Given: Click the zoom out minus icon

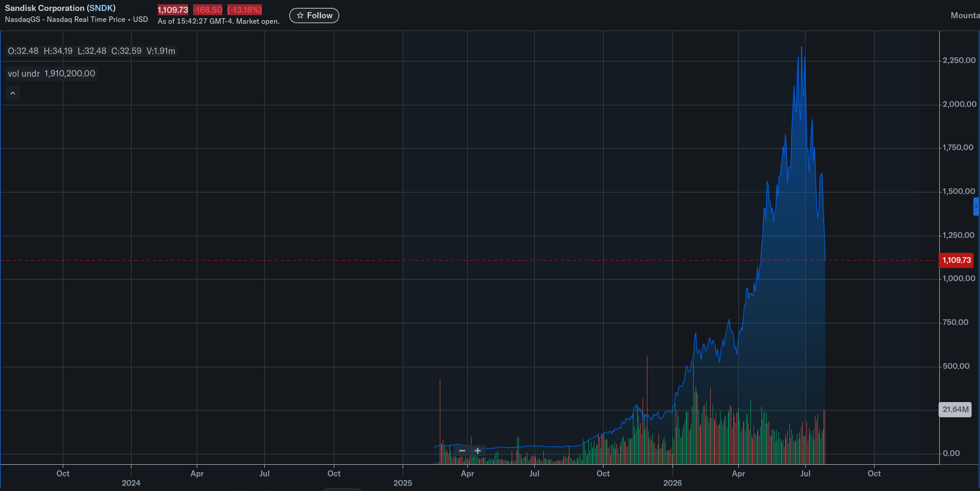Looking at the screenshot, I should [462, 451].
